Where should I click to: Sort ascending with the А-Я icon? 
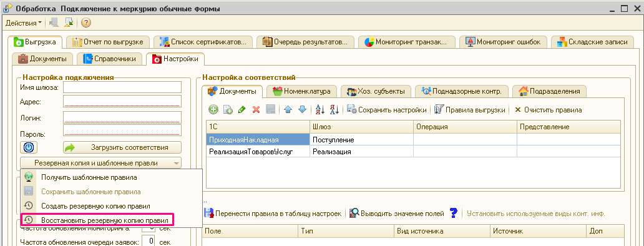click(x=320, y=110)
